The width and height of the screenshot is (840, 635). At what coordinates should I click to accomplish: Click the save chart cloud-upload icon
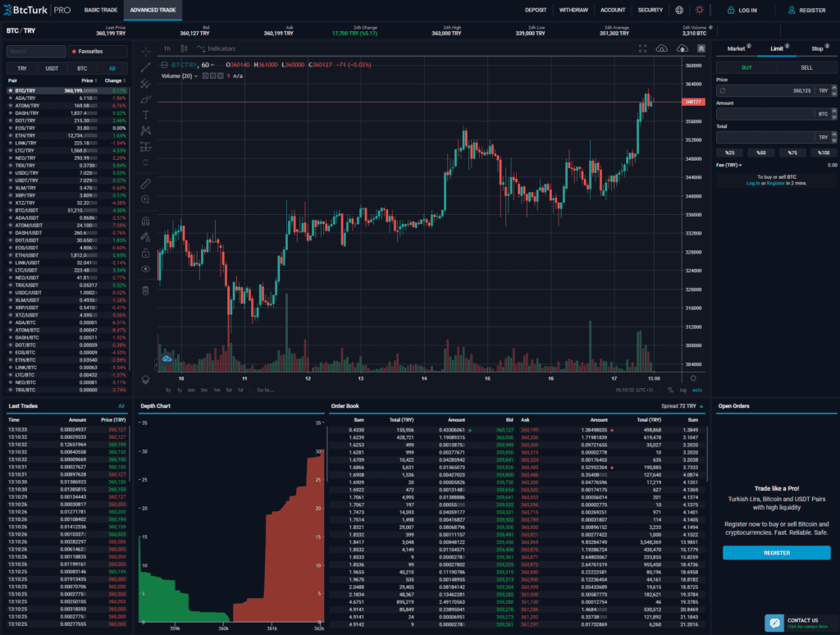pos(682,48)
